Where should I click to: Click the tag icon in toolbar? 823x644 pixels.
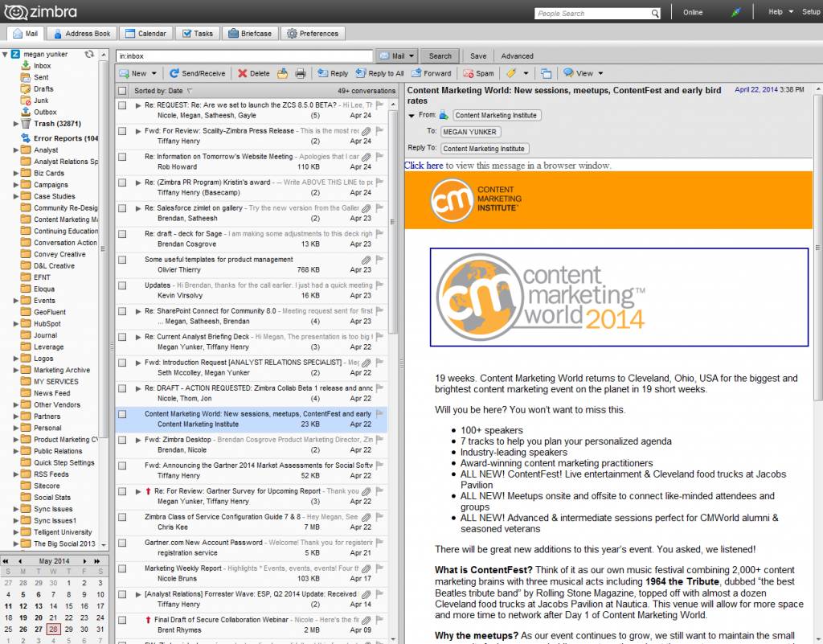click(x=511, y=73)
